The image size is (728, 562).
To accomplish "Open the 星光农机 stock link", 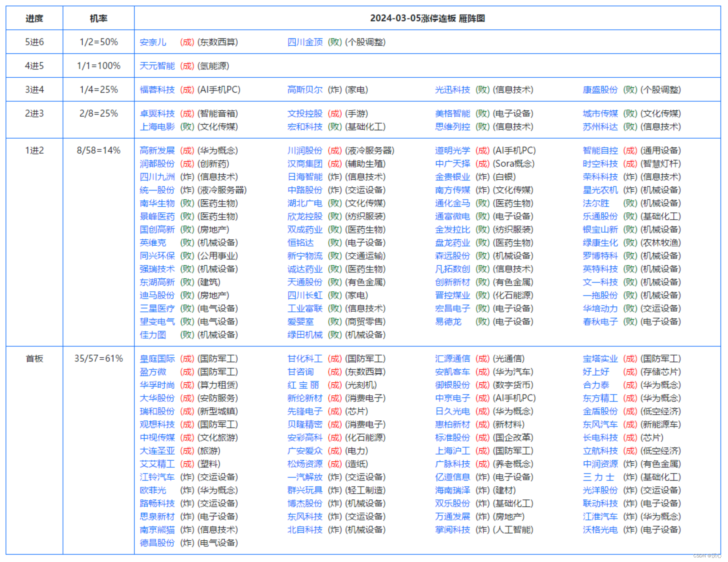I will 600,190.
